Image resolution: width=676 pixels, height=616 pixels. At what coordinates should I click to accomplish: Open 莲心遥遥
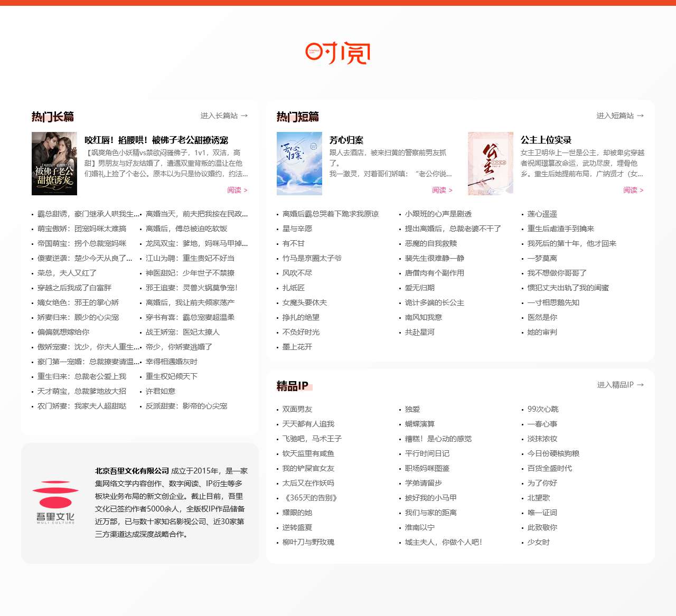(x=542, y=214)
